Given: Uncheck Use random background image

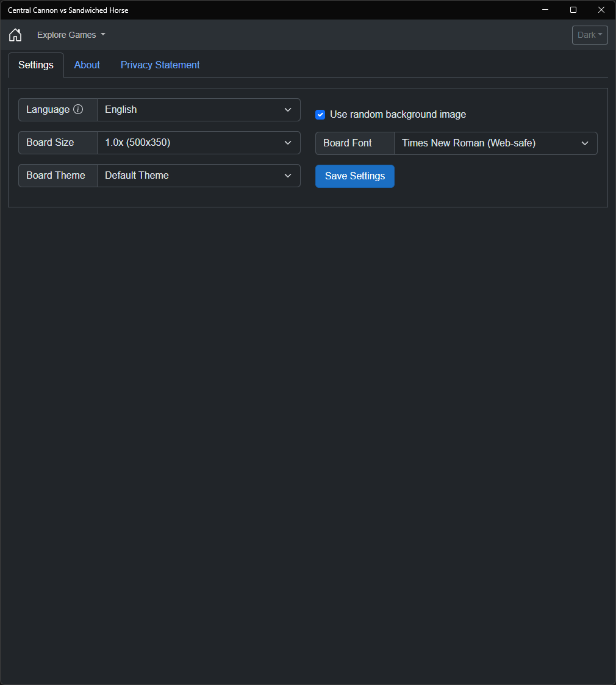Looking at the screenshot, I should click(320, 115).
